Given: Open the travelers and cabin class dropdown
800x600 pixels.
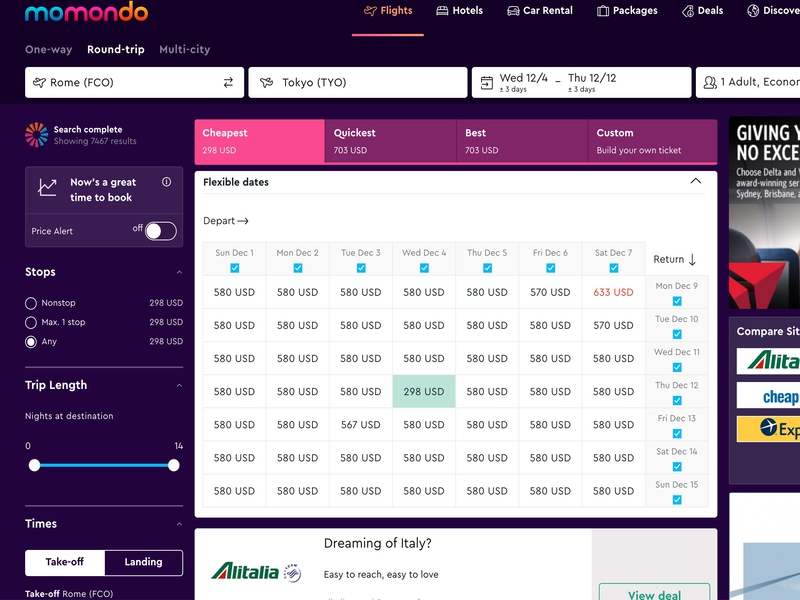Looking at the screenshot, I should click(747, 82).
